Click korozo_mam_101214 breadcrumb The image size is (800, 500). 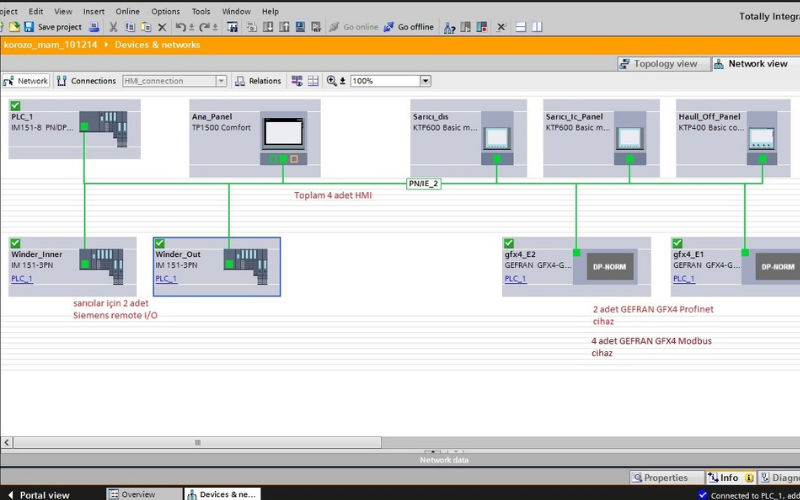[x=51, y=45]
